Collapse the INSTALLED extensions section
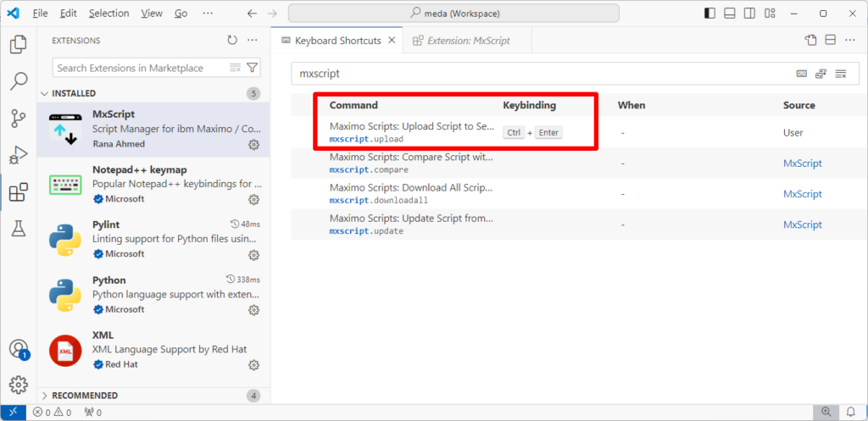The image size is (868, 421). [x=154, y=93]
